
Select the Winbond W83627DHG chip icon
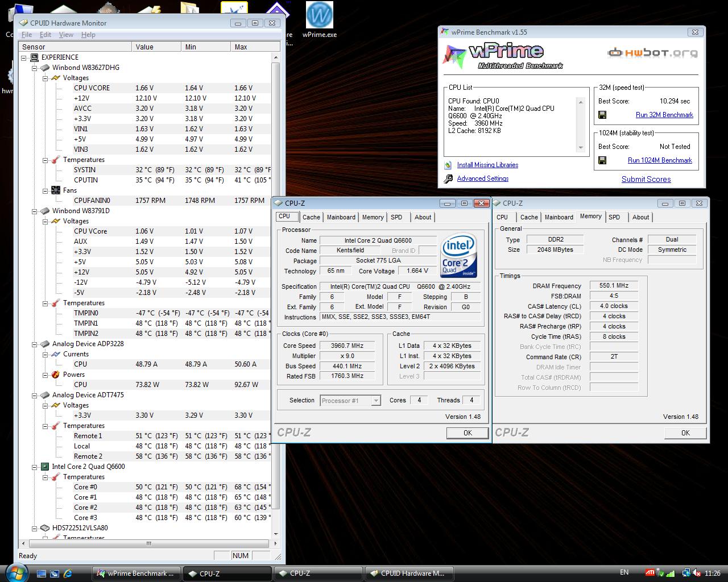point(45,68)
